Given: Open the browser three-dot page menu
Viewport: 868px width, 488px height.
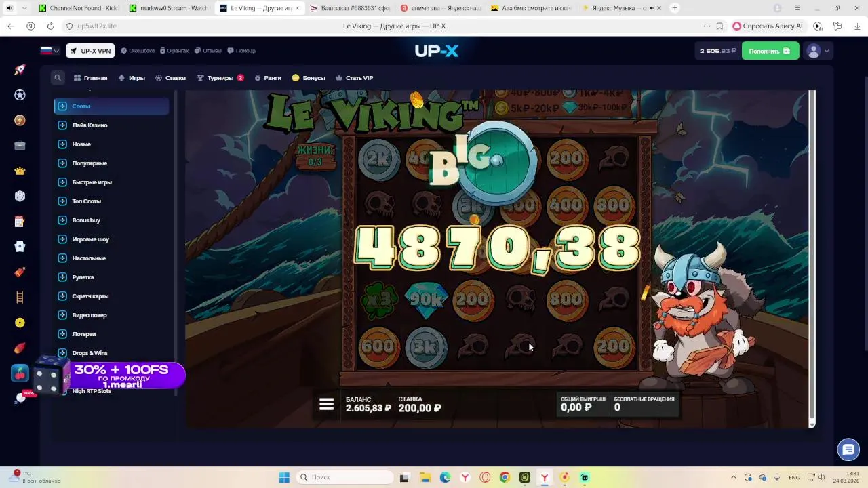Looking at the screenshot, I should [707, 26].
